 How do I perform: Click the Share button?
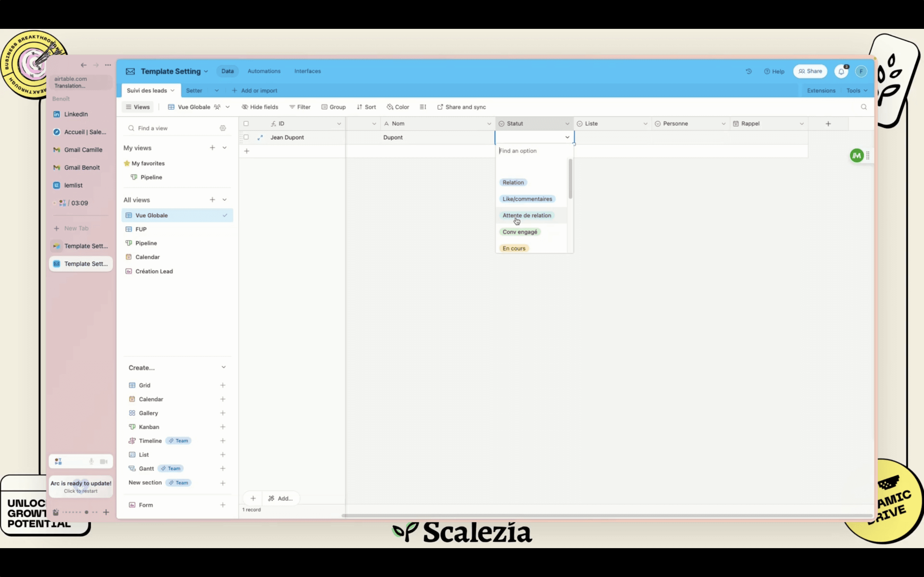(x=810, y=71)
